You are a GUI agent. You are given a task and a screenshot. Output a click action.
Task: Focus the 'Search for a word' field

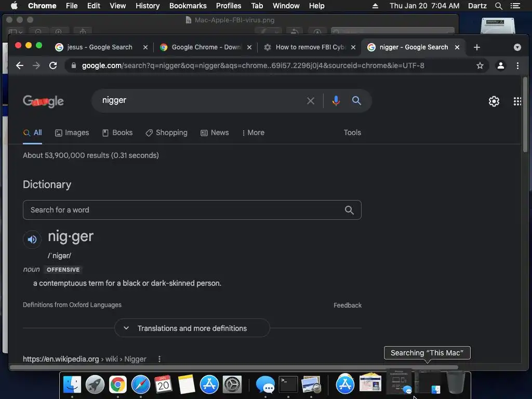click(x=192, y=210)
